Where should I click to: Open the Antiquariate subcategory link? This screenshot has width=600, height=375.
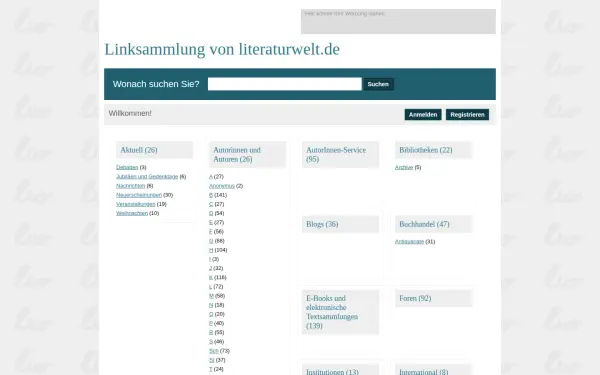click(x=409, y=241)
